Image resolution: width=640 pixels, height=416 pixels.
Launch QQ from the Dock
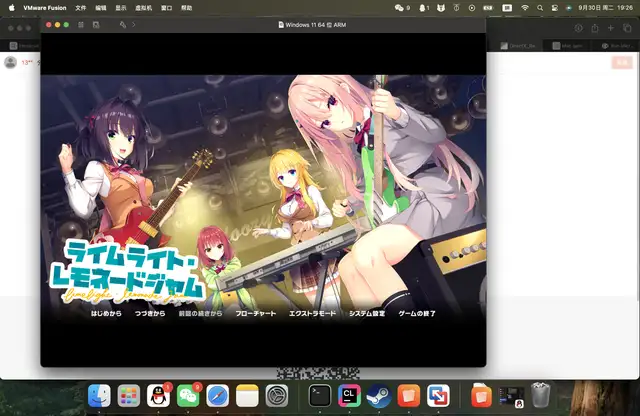(x=158, y=395)
